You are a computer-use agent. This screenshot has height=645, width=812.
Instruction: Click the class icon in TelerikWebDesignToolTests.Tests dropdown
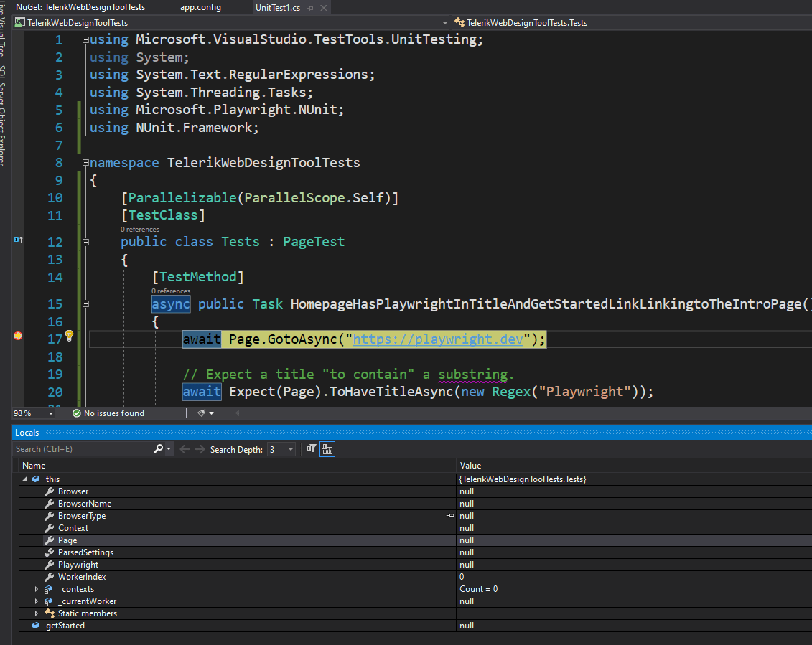[459, 22]
